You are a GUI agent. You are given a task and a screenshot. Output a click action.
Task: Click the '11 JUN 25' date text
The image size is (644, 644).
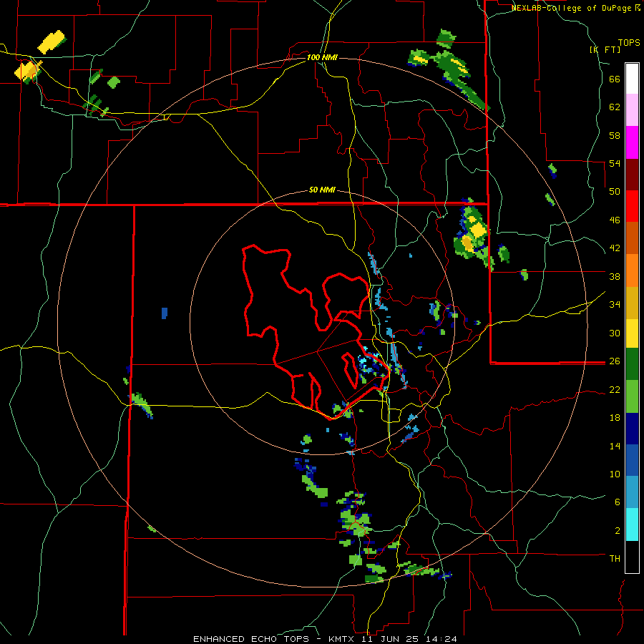click(390, 639)
